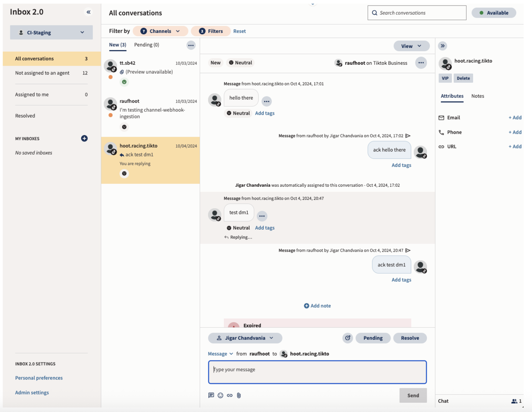Expand the Channels filter dropdown
Screen dimensions: 532x412
[x=160, y=31]
